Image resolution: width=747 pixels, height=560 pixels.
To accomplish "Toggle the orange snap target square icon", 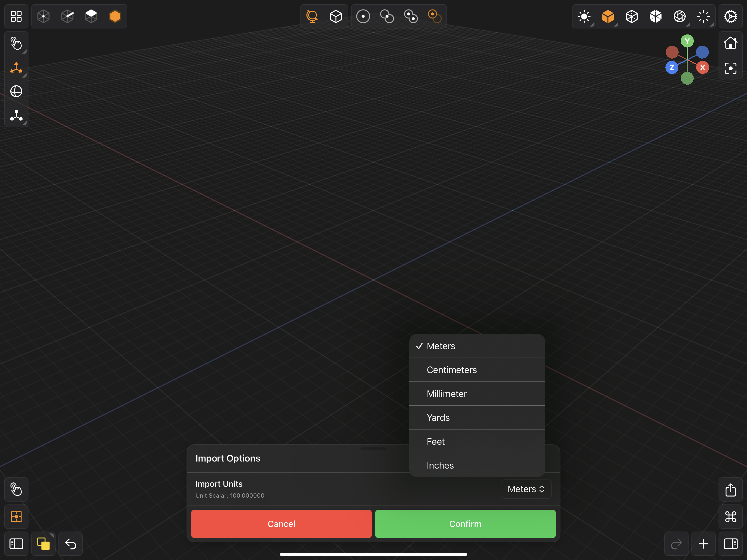I will tap(16, 517).
